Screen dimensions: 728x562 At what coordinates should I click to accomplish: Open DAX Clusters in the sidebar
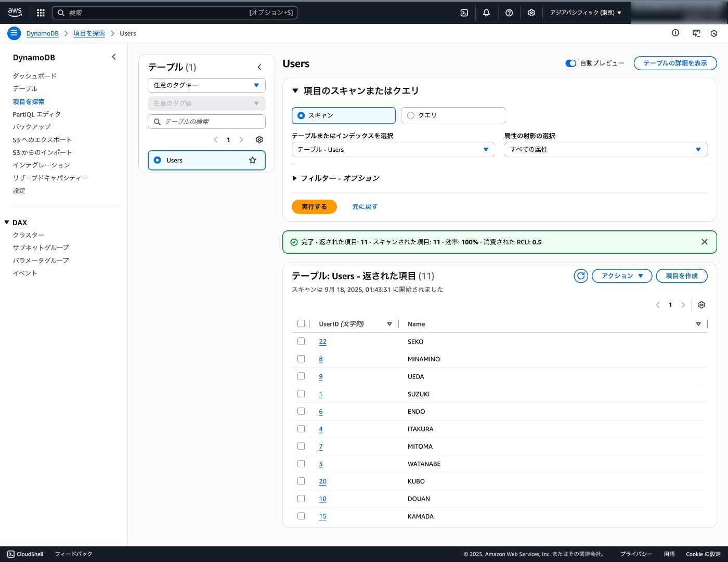29,235
